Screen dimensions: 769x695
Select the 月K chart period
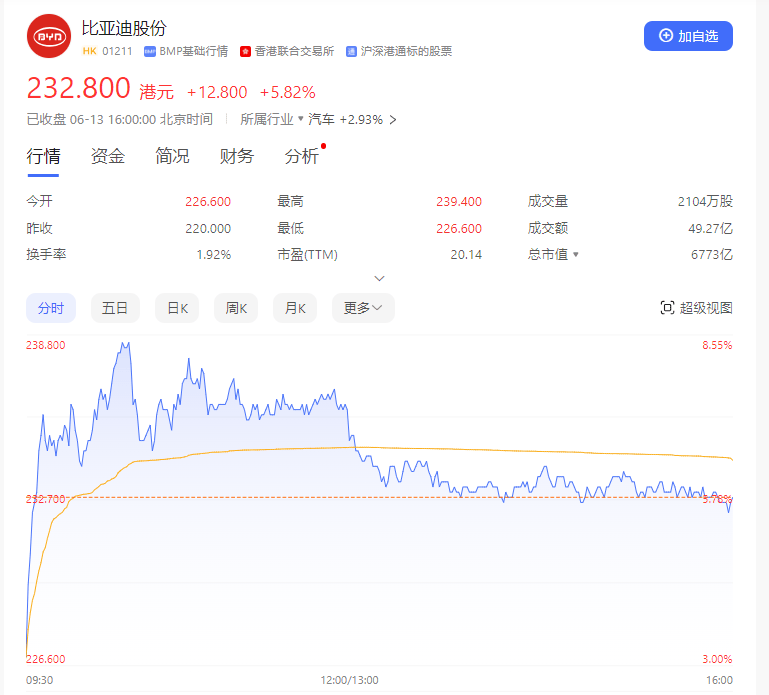point(295,308)
